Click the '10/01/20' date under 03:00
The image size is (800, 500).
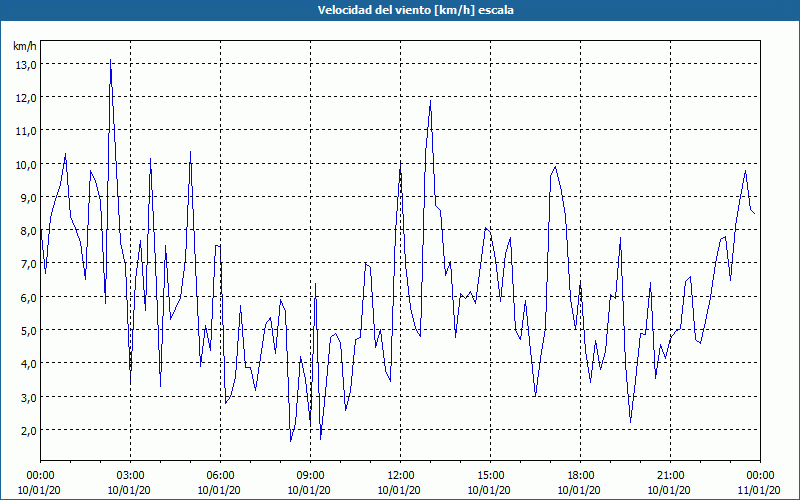(129, 490)
